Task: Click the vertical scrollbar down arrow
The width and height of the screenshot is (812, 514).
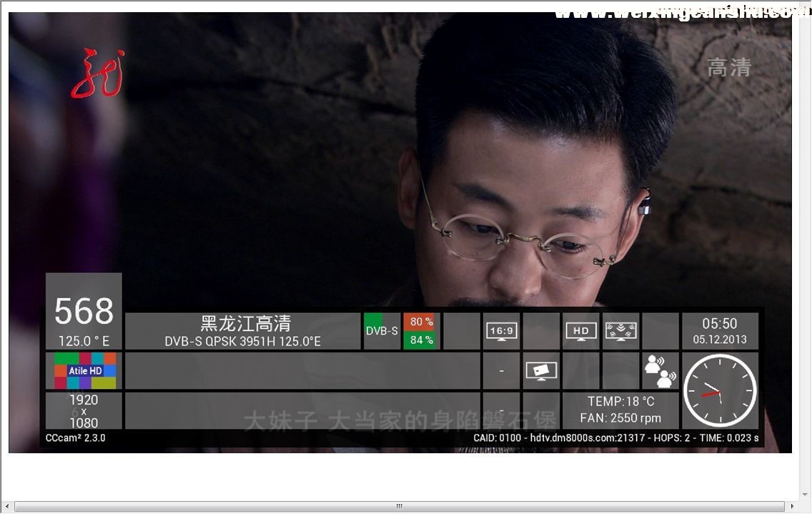Action: coord(805,495)
